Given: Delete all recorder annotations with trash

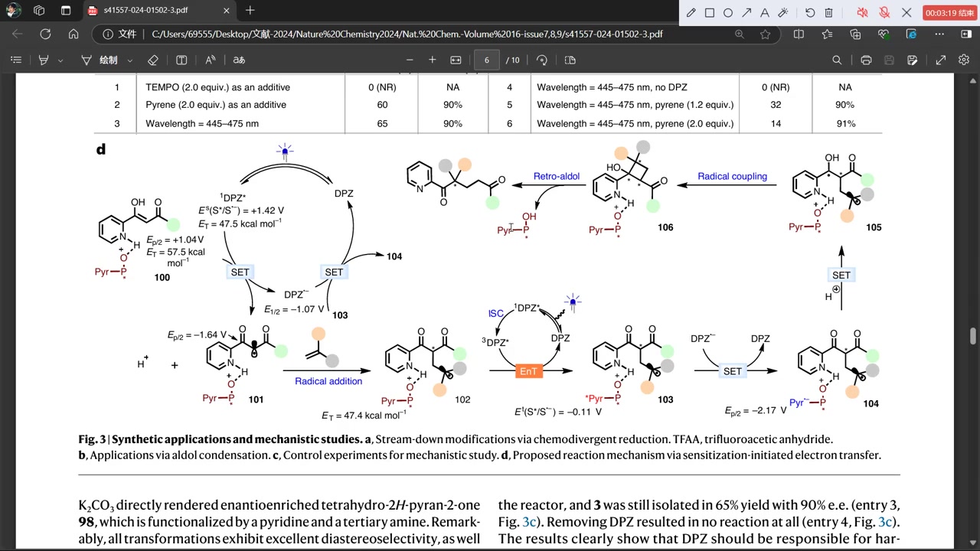Looking at the screenshot, I should click(828, 13).
